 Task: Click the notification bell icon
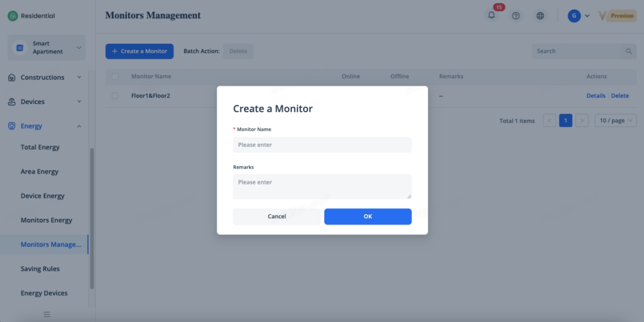tap(492, 16)
